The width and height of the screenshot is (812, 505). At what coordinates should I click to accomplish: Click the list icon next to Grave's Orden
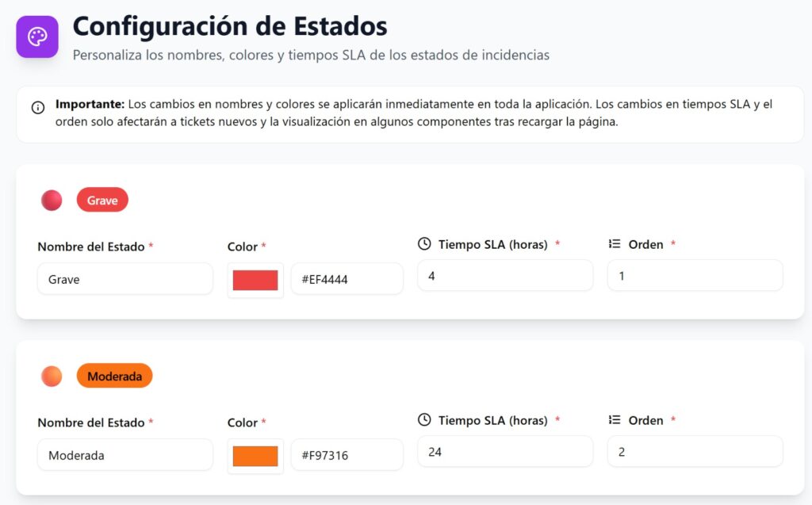(x=615, y=244)
